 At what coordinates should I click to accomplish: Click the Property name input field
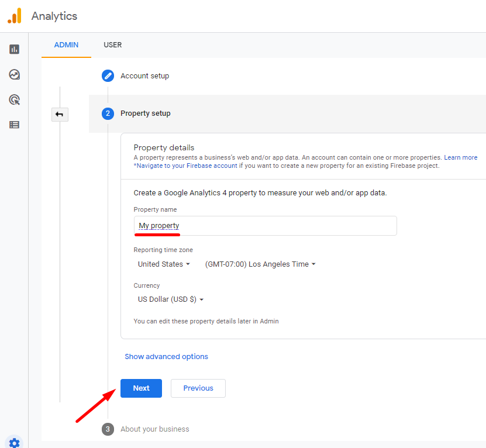coord(266,226)
